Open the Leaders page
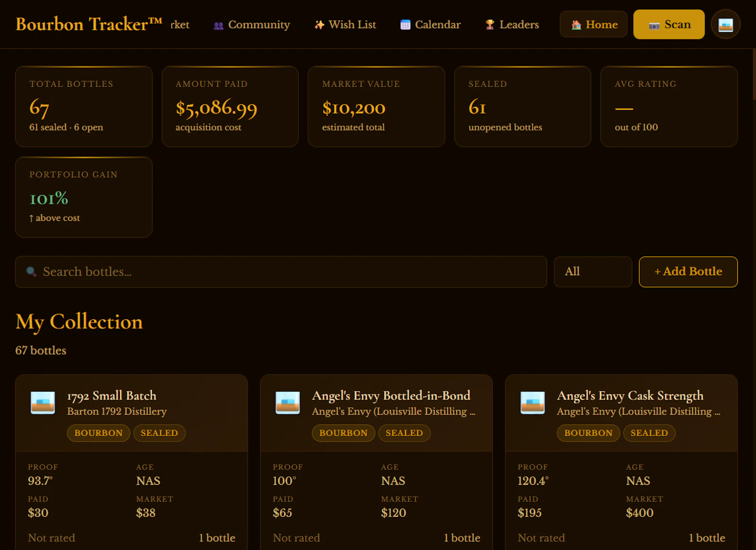 [x=512, y=25]
